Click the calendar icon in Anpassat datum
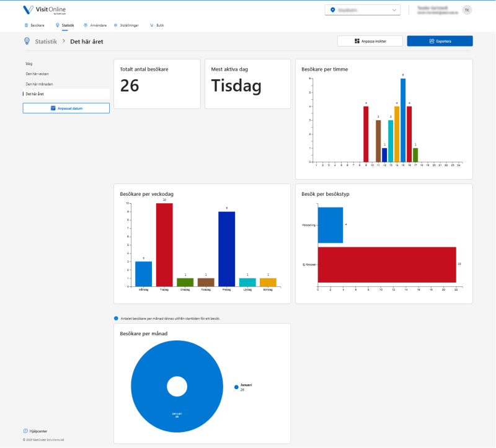496x448 pixels. pos(53,108)
